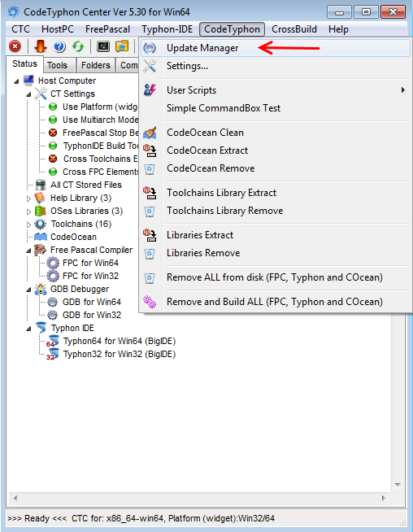
Task: Collapse the GDB Debugger tree node
Action: click(28, 290)
